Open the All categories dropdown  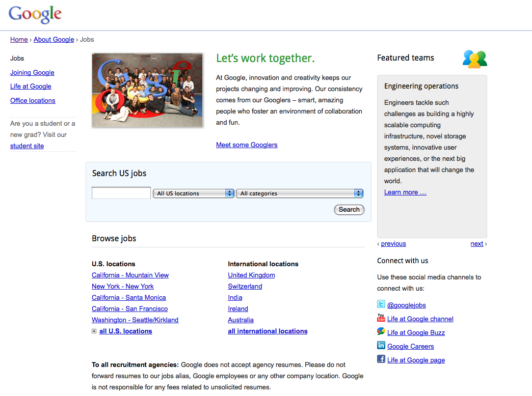click(x=299, y=193)
